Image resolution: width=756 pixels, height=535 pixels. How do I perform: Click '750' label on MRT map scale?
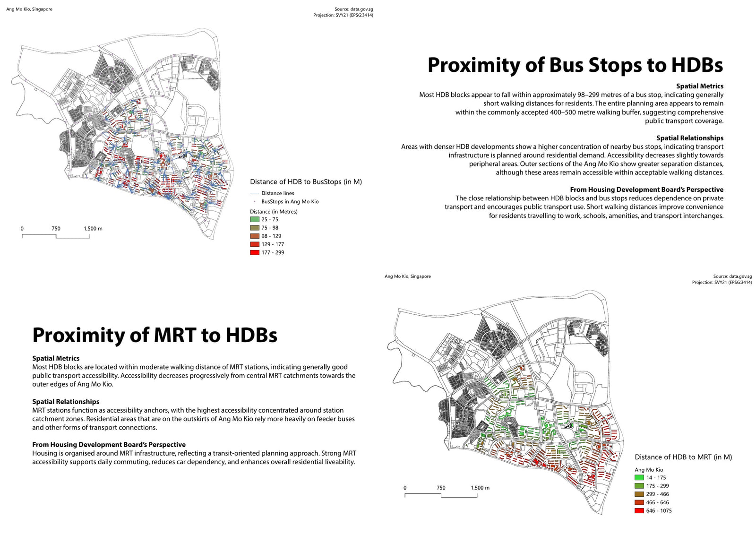pos(441,488)
